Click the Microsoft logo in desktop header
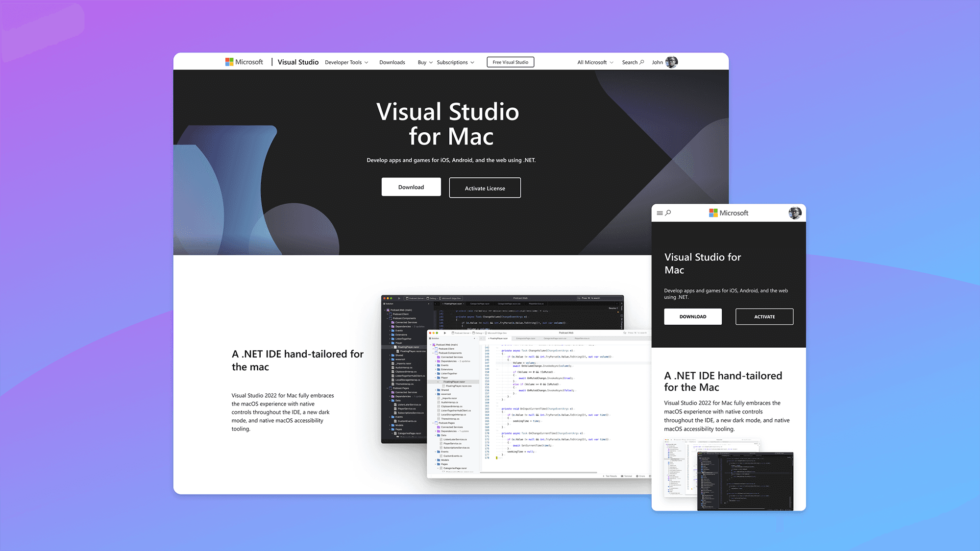The height and width of the screenshot is (551, 980). [244, 62]
